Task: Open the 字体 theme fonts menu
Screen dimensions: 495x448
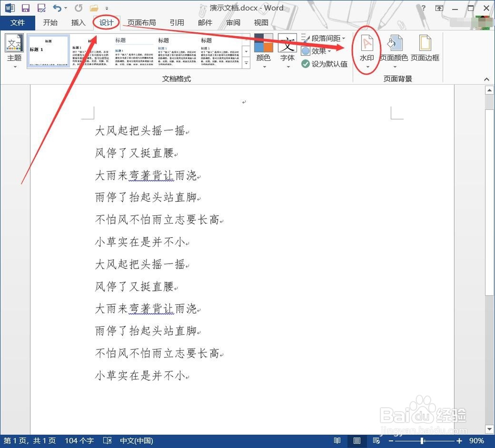Action: [x=287, y=51]
